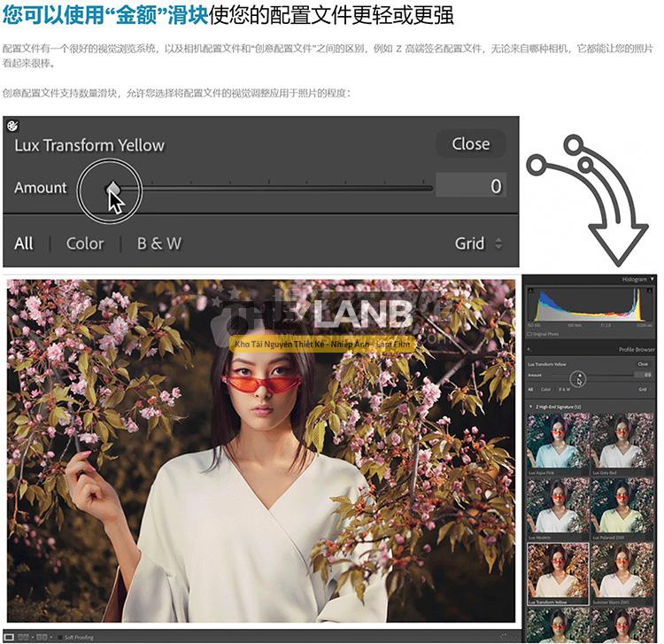This screenshot has width=664, height=644.
Task: Click the palette icon above Lux Transform Yellow
Action: click(13, 126)
